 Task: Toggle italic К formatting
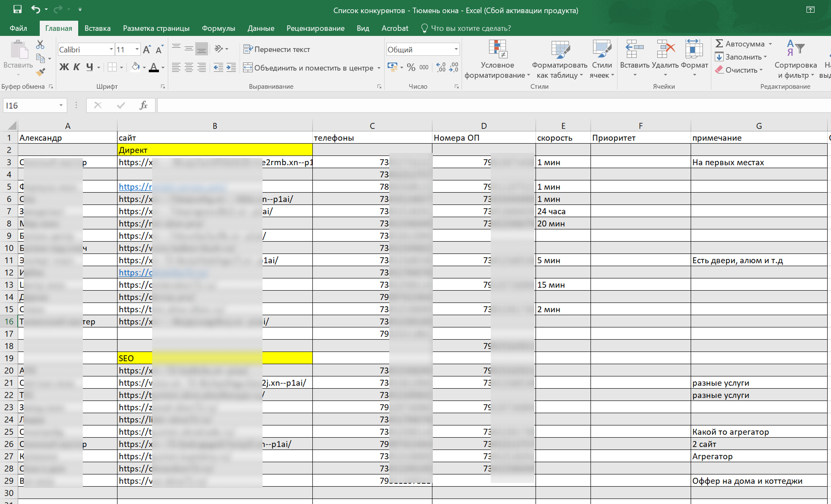click(x=77, y=67)
